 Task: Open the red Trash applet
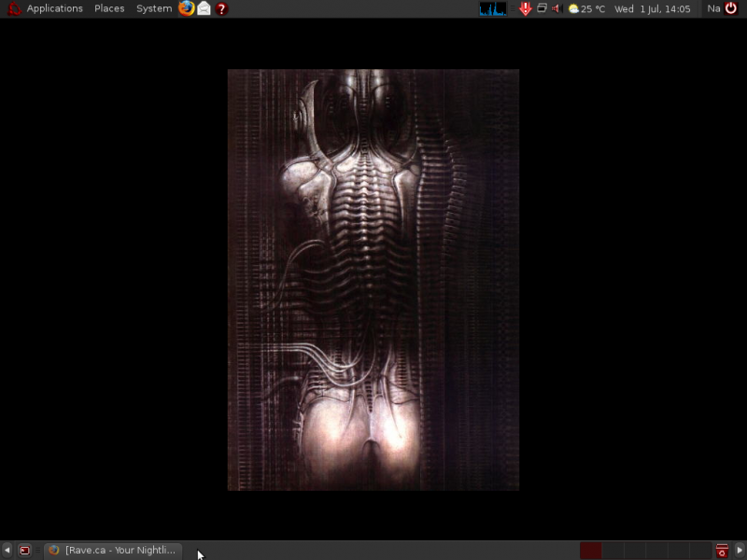722,551
